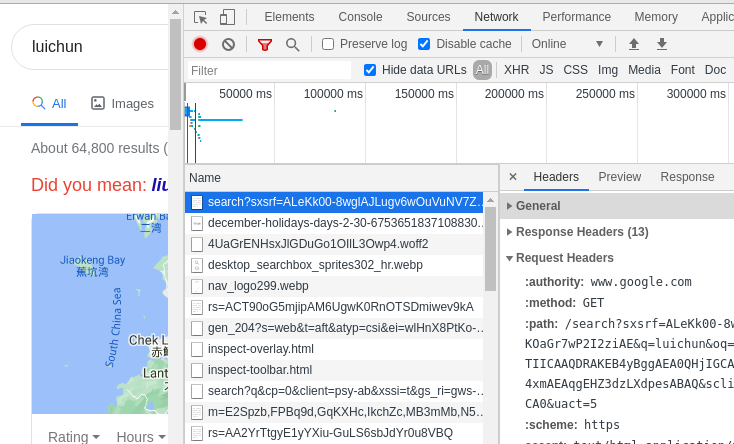
Task: Select the Images search tab
Action: (123, 104)
